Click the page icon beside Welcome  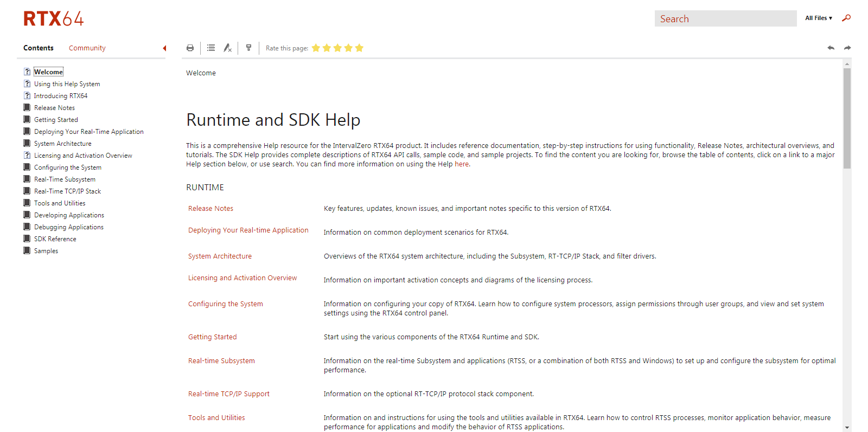[x=27, y=72]
